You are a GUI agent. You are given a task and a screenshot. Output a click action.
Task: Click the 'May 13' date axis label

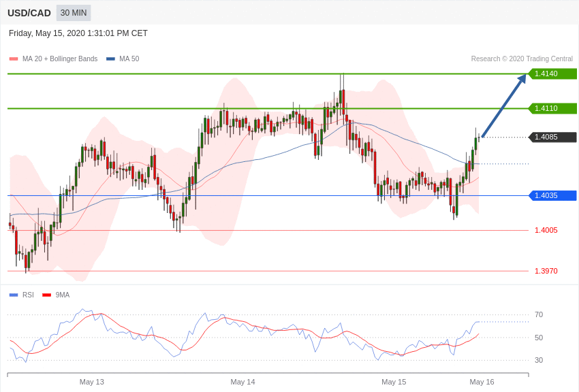pyautogui.click(x=92, y=382)
